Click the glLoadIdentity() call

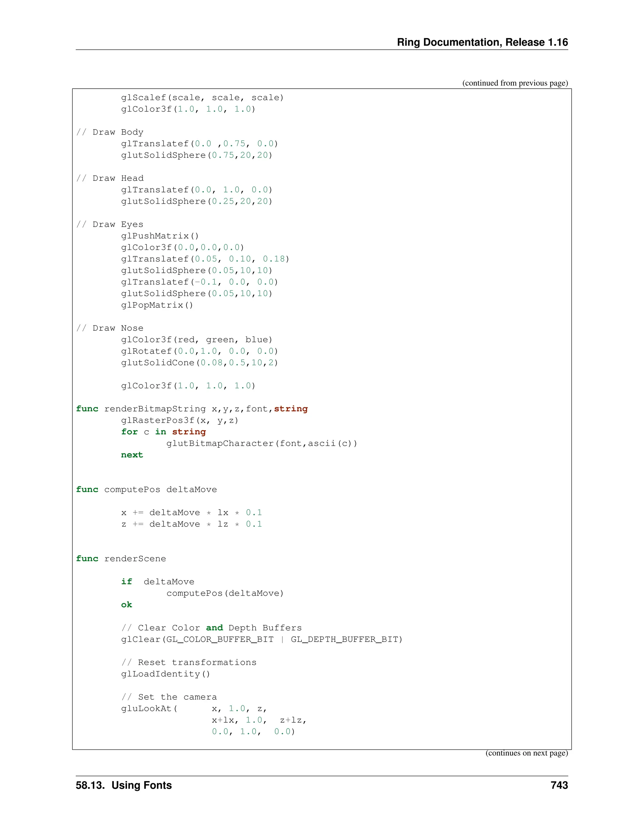(166, 674)
